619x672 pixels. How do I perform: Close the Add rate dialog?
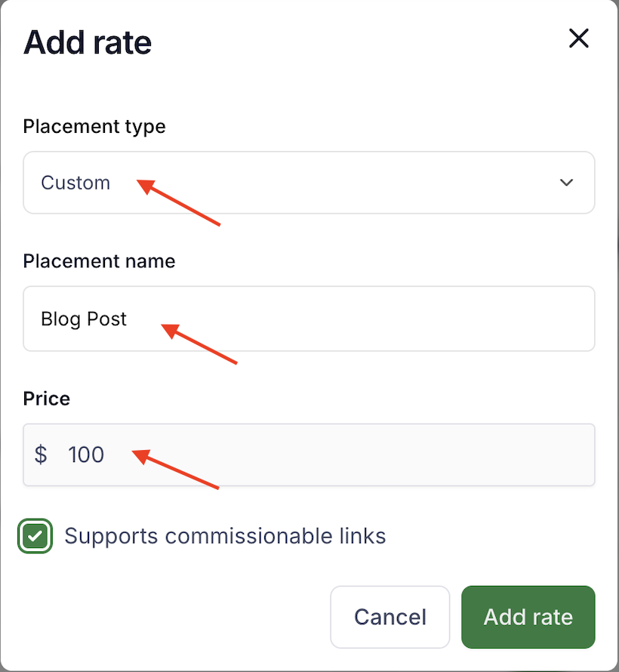point(578,39)
